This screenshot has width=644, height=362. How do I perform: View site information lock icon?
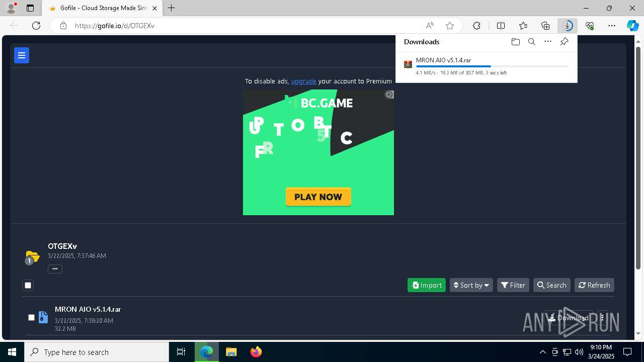tap(63, 26)
